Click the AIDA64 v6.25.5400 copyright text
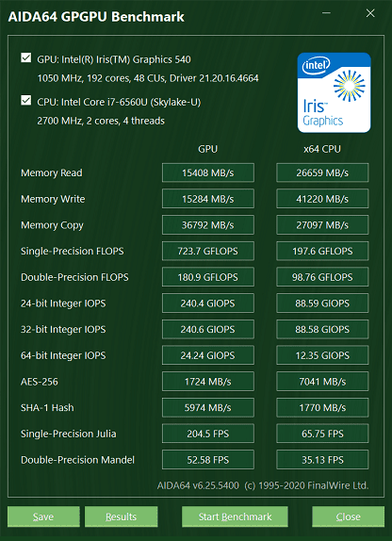Viewport: 392px width, 541px height. pos(263,485)
